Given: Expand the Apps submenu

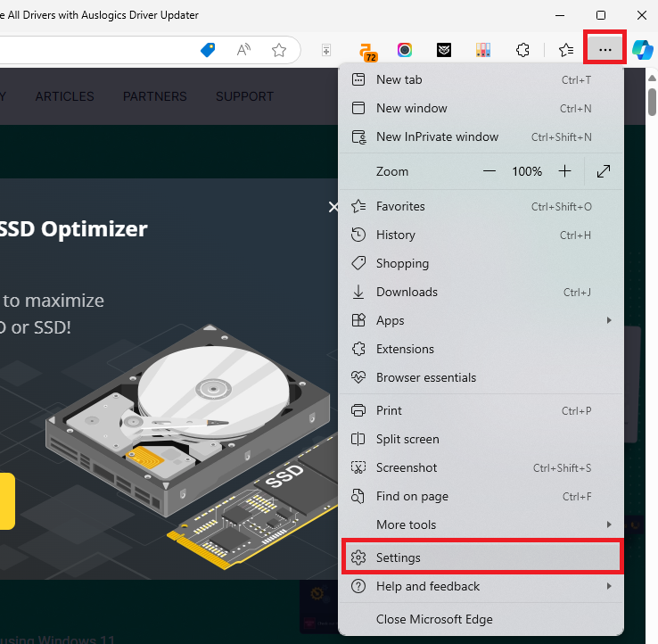Looking at the screenshot, I should click(481, 321).
